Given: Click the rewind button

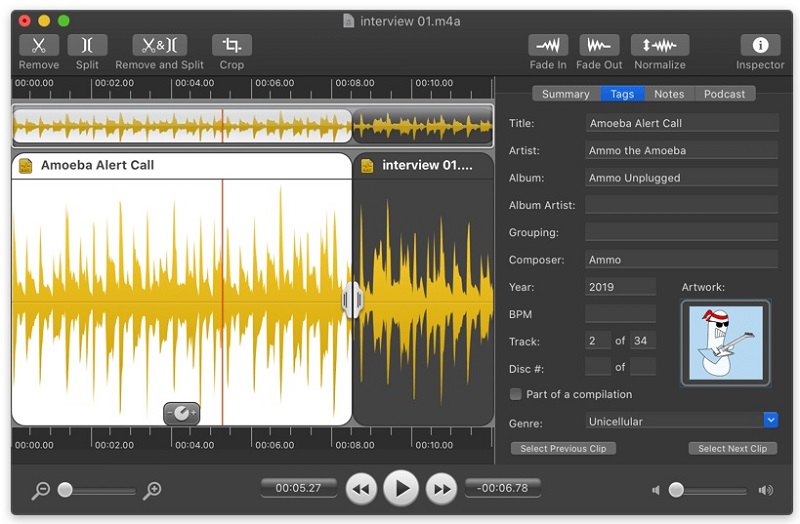Looking at the screenshot, I should coord(361,489).
